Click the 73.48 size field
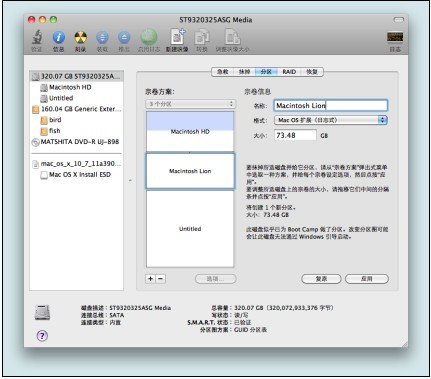 (295, 135)
